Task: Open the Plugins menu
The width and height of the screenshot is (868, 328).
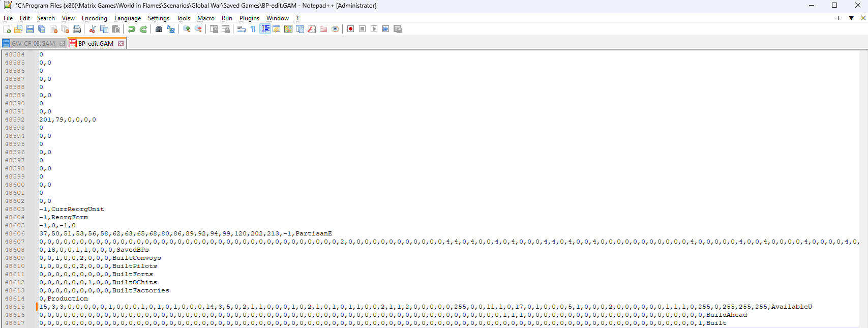Action: [x=250, y=18]
